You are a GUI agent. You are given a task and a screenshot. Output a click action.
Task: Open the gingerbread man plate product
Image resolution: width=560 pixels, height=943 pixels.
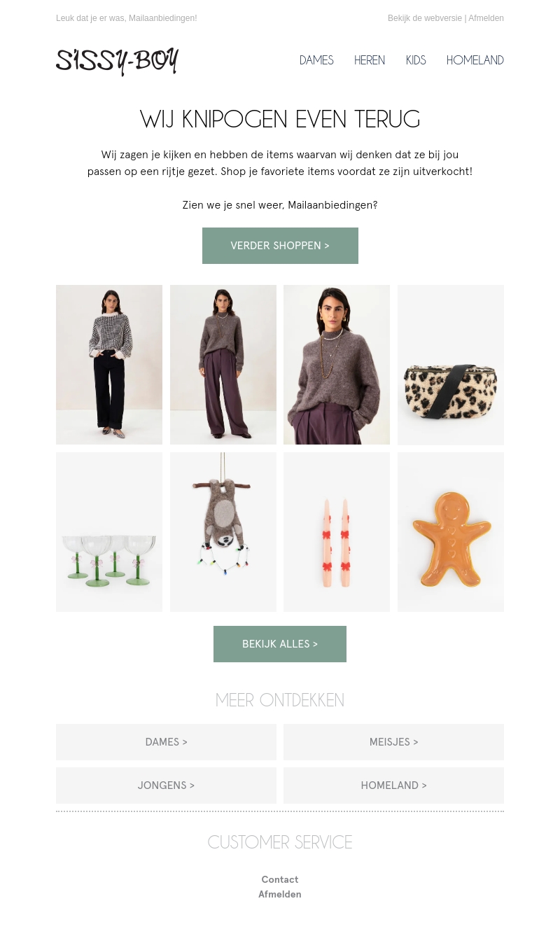451,532
